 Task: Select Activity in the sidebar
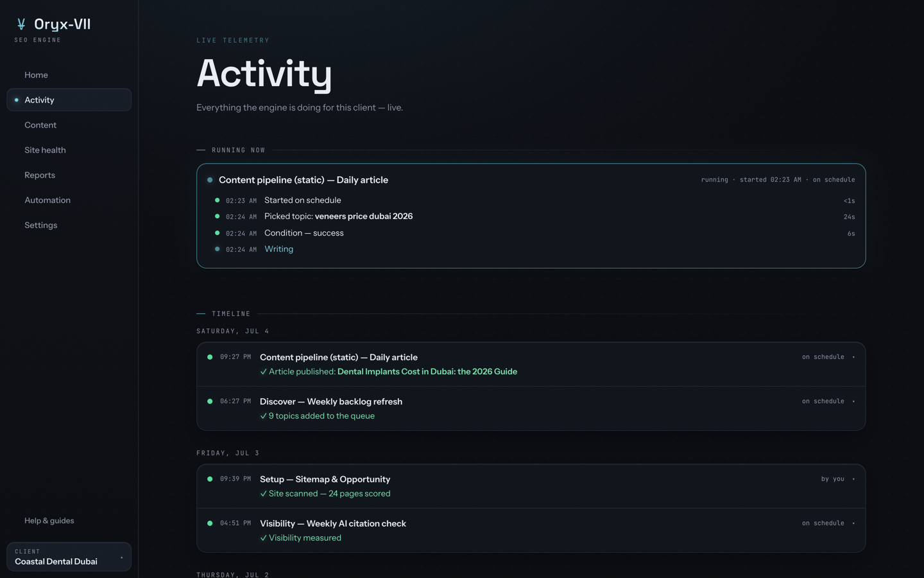69,100
